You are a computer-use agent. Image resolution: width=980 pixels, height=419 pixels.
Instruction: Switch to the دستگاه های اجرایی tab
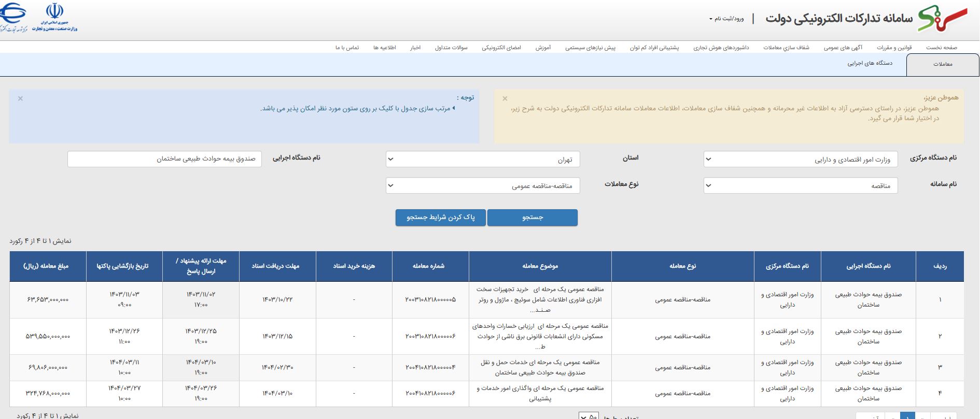click(870, 63)
